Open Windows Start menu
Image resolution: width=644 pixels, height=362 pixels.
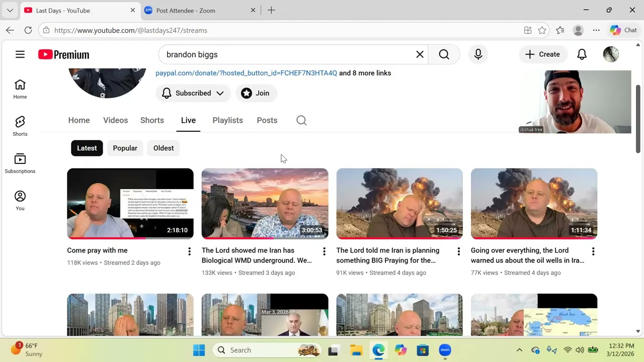[199, 350]
